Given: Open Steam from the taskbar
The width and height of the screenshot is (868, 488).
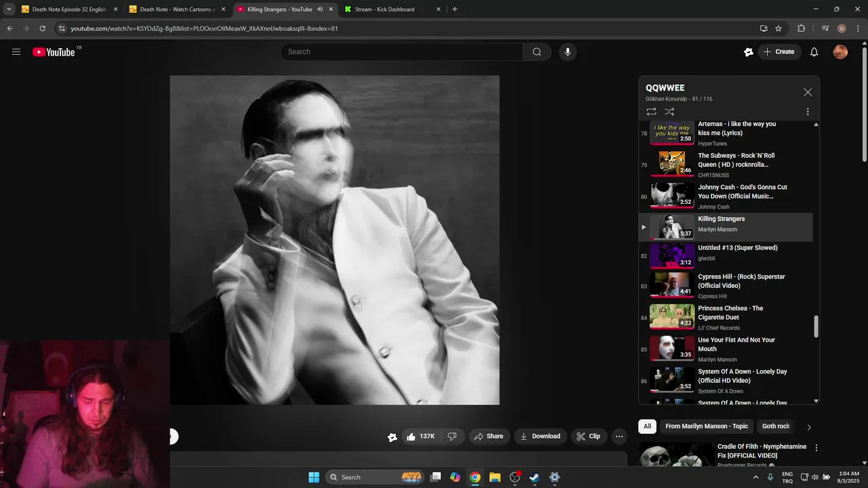Looking at the screenshot, I should [x=534, y=477].
